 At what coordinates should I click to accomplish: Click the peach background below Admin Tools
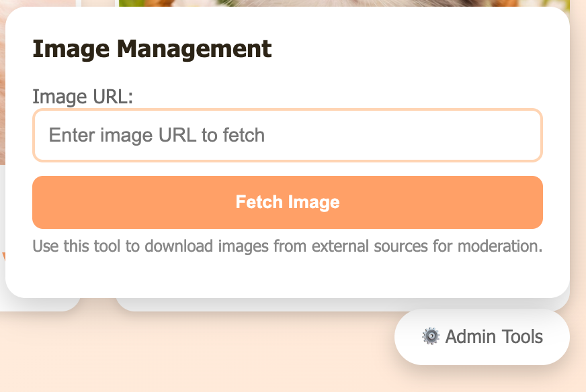click(x=482, y=379)
